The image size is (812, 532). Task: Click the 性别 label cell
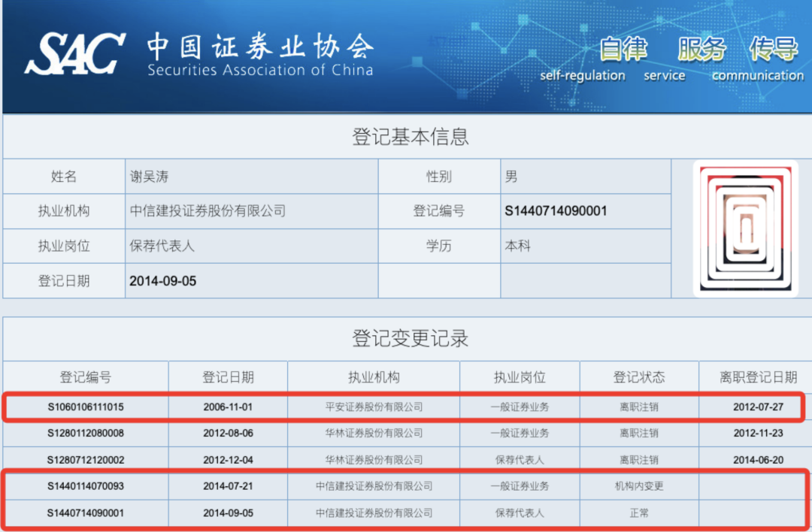[438, 177]
